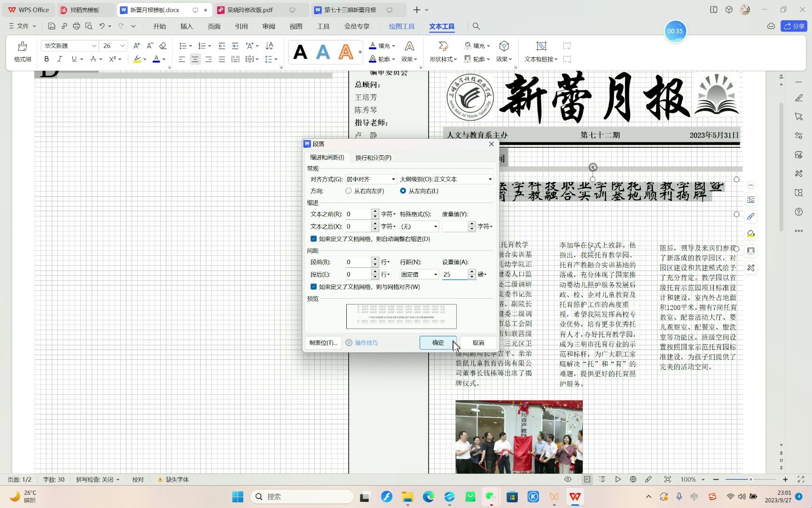The height and width of the screenshot is (508, 812).
Task: Toggle auto adjust right indent checkbox
Action: click(x=313, y=239)
